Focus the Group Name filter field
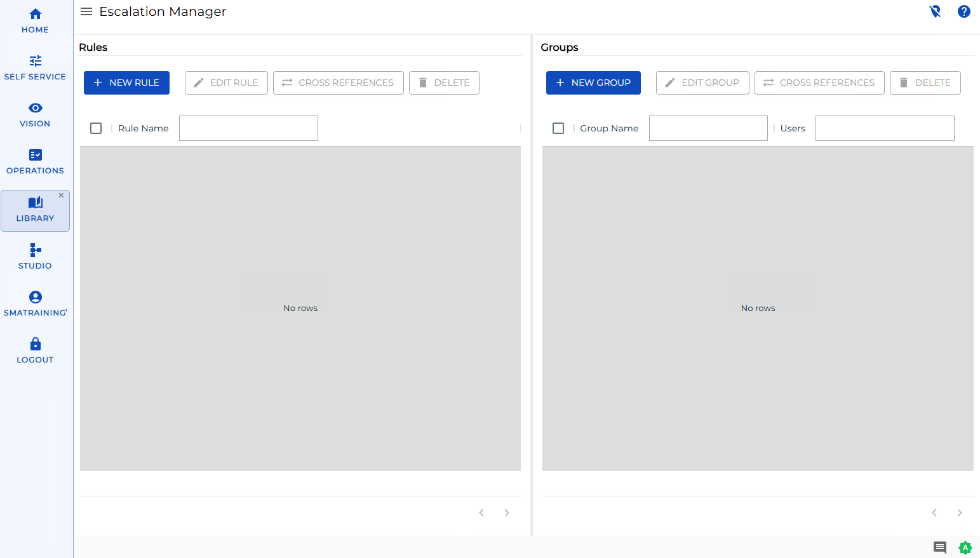Image resolution: width=980 pixels, height=558 pixels. pyautogui.click(x=708, y=128)
